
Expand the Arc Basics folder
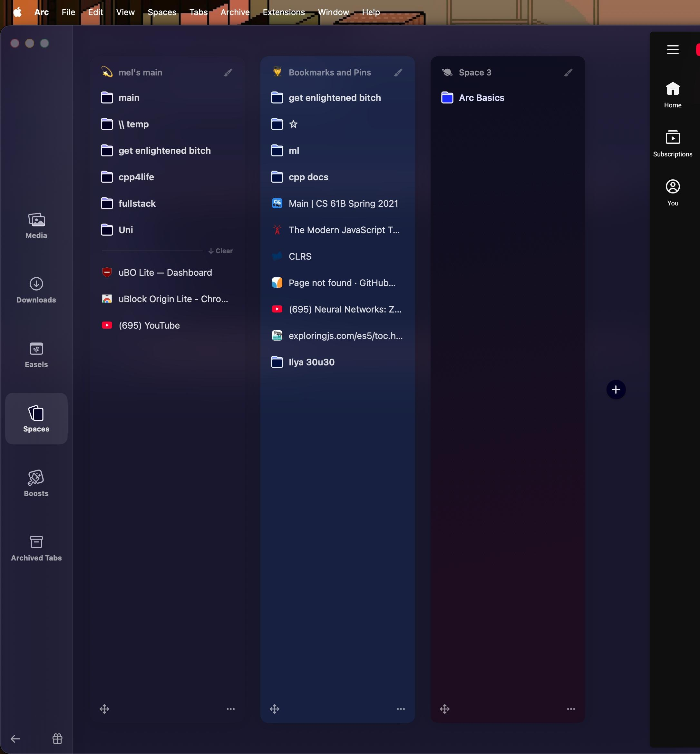pos(507,98)
